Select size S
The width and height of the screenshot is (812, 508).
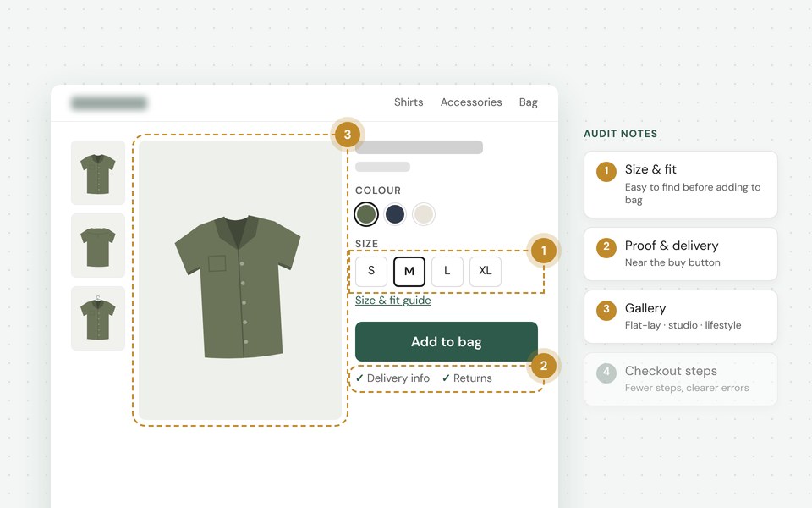click(371, 271)
